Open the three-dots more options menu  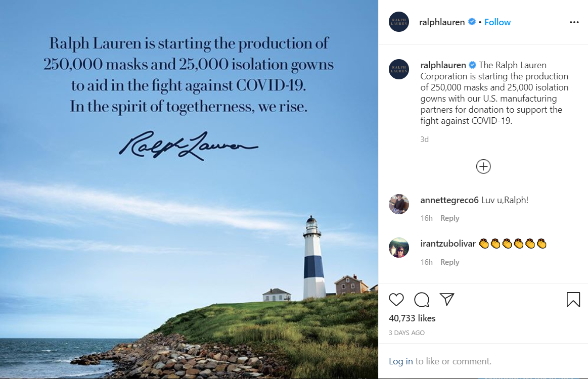[x=574, y=22]
